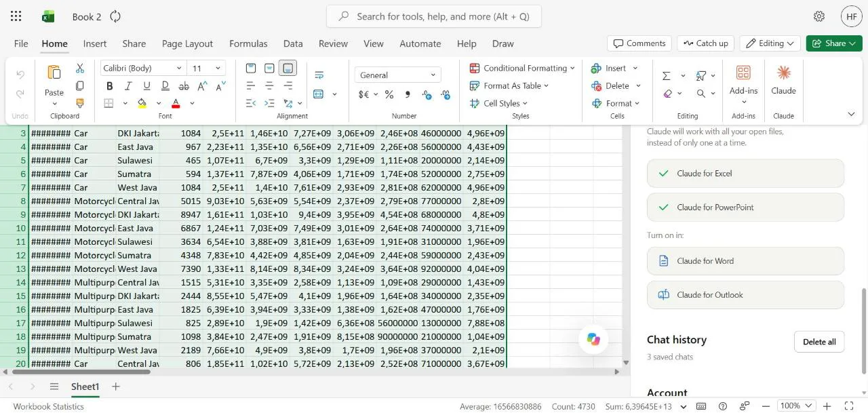The image size is (868, 413).
Task: Click the Wrap Text icon
Action: tap(319, 75)
